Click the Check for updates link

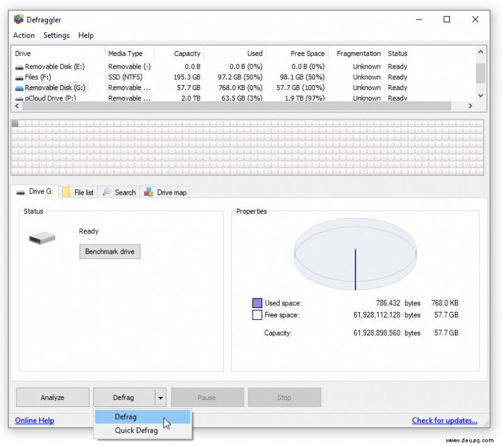coord(445,420)
